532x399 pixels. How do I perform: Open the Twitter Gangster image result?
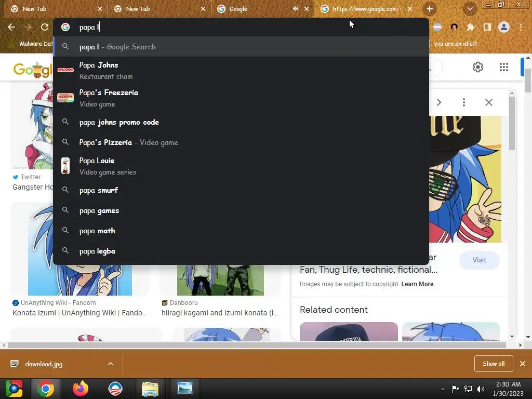33,187
